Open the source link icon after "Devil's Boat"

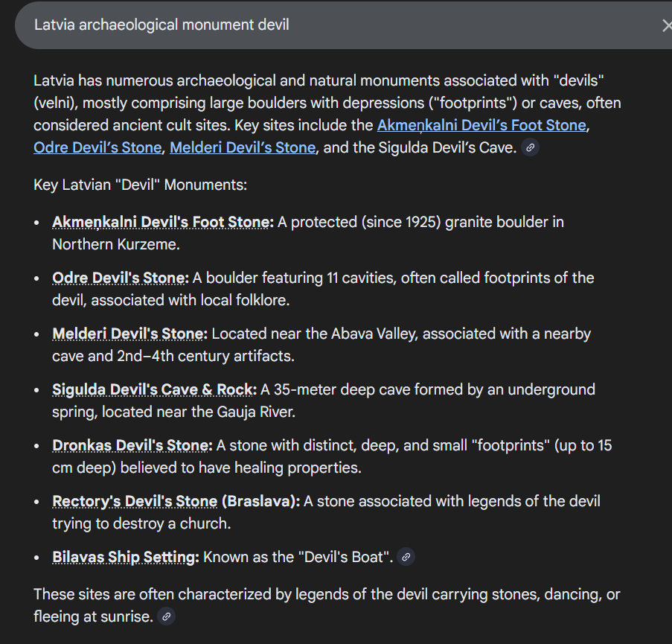(x=406, y=557)
